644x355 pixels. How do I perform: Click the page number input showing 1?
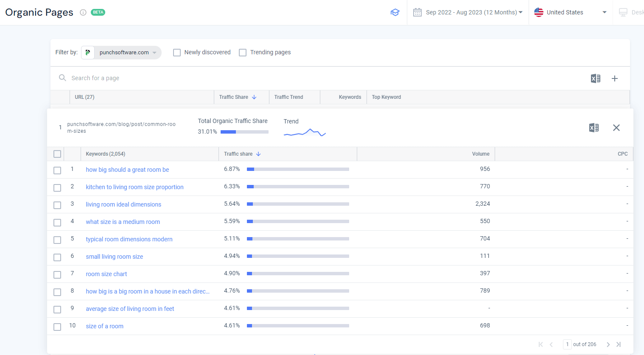(567, 344)
